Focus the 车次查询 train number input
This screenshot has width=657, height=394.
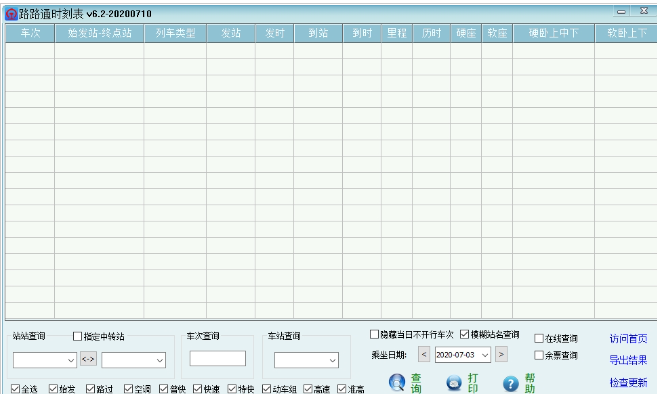point(217,358)
